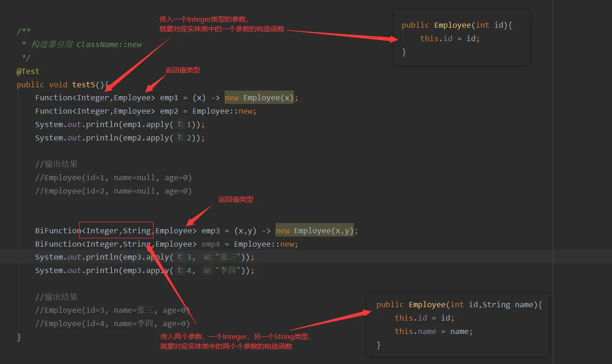Click the "u:" hint before "张三"

(208, 257)
